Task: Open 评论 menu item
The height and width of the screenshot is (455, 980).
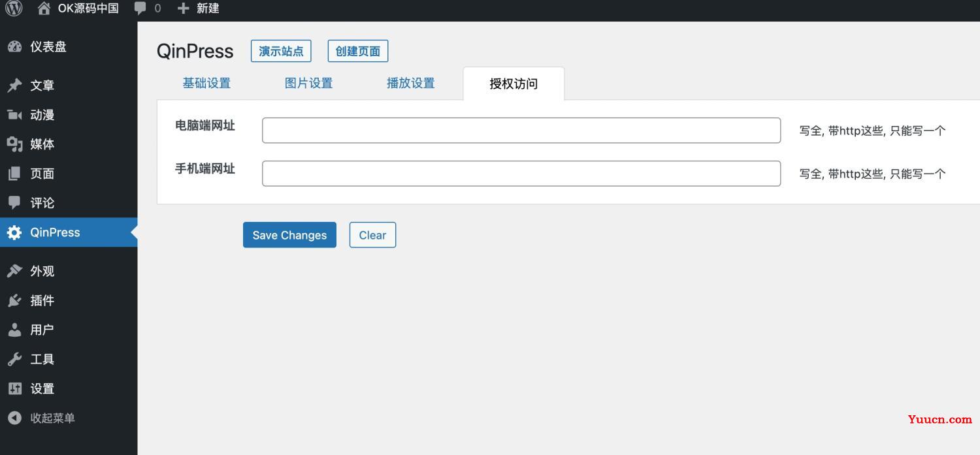Action: (42, 203)
